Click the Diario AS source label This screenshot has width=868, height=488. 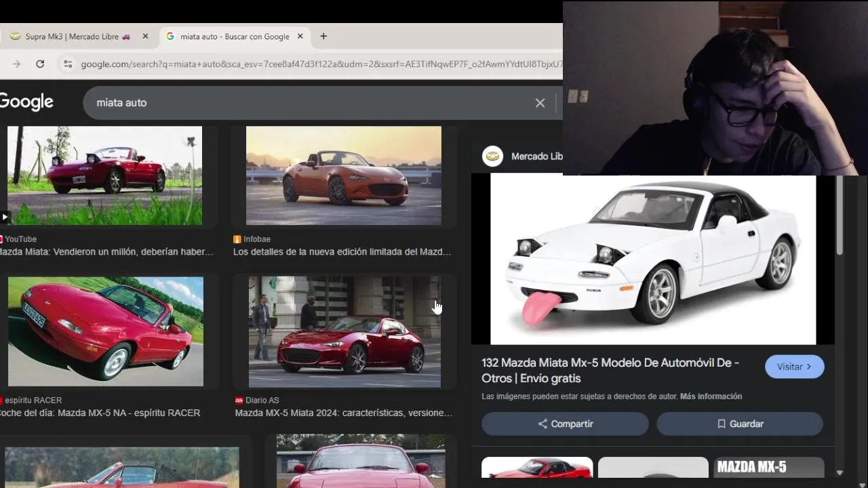[262, 401]
